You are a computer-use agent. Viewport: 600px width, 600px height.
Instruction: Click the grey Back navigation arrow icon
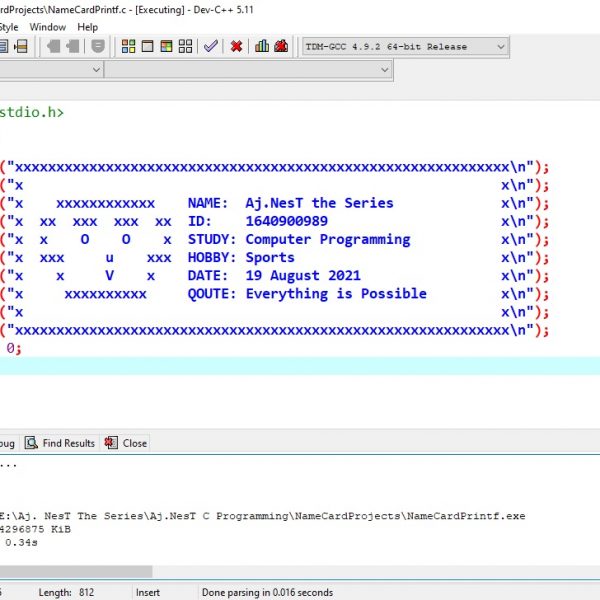click(x=53, y=46)
